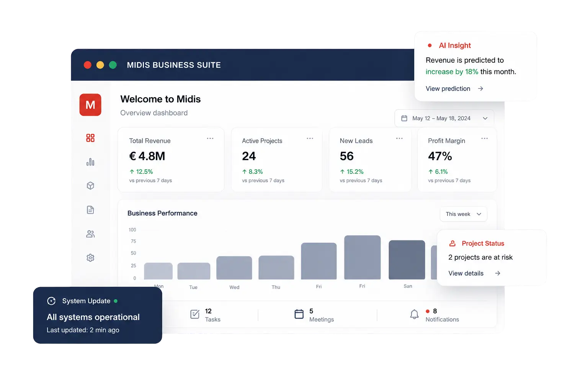This screenshot has height=392, width=588.
Task: Expand the May 12 – May 18, 2024 date range
Action: point(444,118)
